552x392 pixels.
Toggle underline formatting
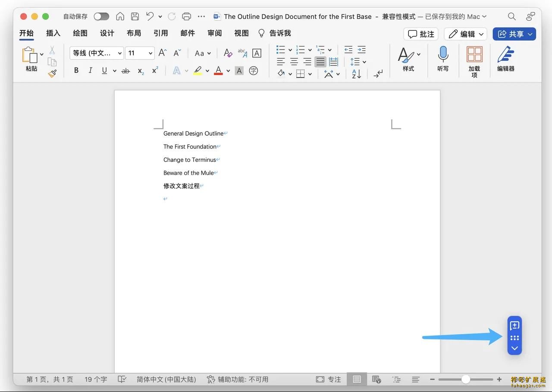(x=104, y=71)
